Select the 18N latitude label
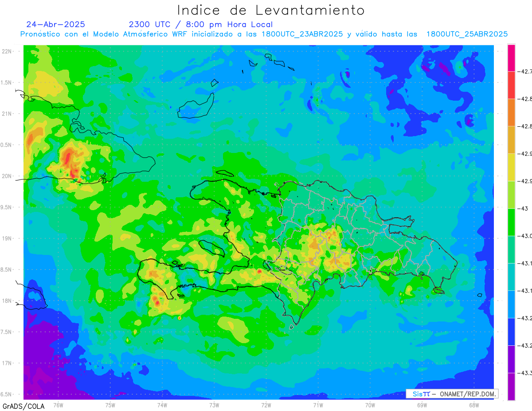This screenshot has width=532, height=411. (x=7, y=301)
